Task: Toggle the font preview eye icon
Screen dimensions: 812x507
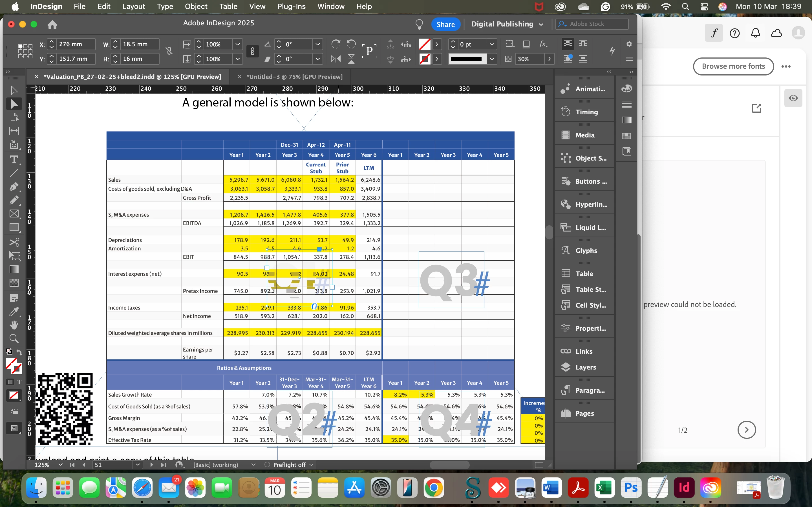Action: [x=793, y=98]
